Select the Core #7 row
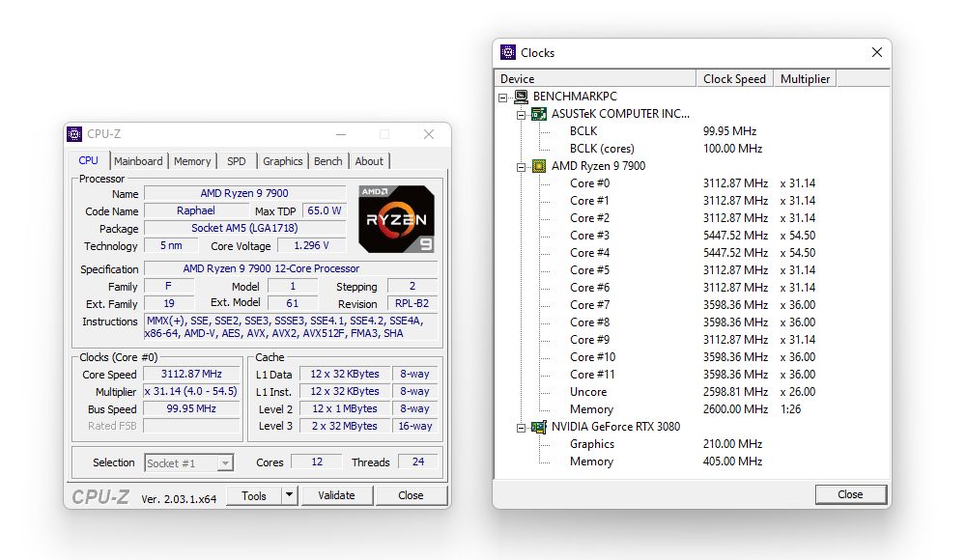 click(693, 304)
